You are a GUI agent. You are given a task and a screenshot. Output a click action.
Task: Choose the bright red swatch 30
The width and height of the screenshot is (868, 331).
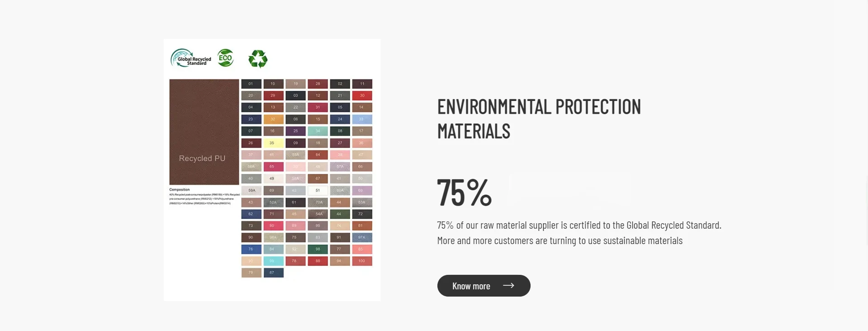pos(362,96)
